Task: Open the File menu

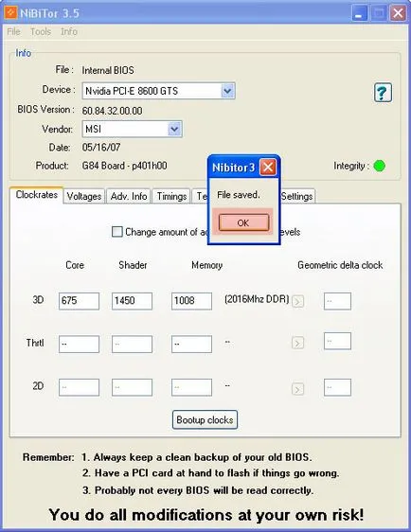Action: (13, 31)
